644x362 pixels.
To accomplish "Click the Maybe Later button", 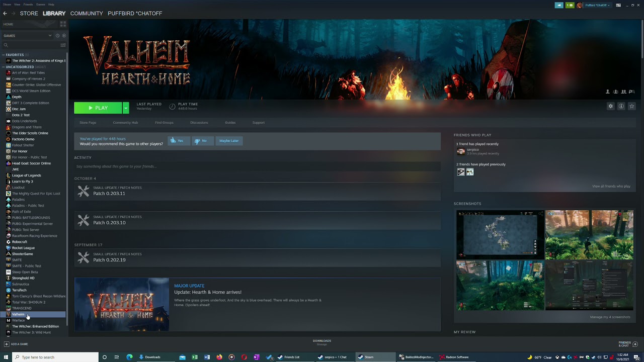I will [x=229, y=141].
